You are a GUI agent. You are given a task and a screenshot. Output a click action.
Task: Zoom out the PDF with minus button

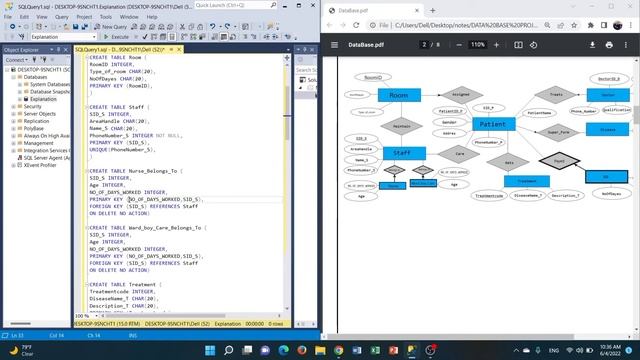pos(459,45)
